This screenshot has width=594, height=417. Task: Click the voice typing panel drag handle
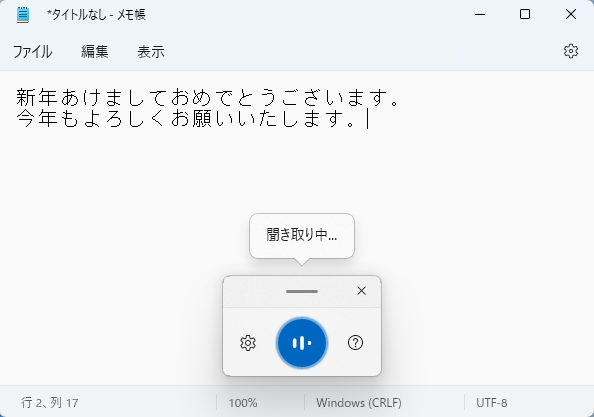302,291
